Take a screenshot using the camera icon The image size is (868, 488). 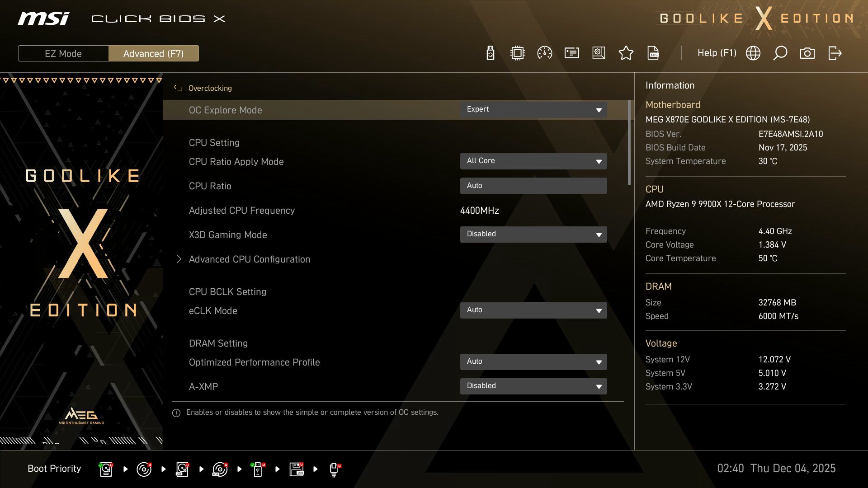tap(807, 53)
